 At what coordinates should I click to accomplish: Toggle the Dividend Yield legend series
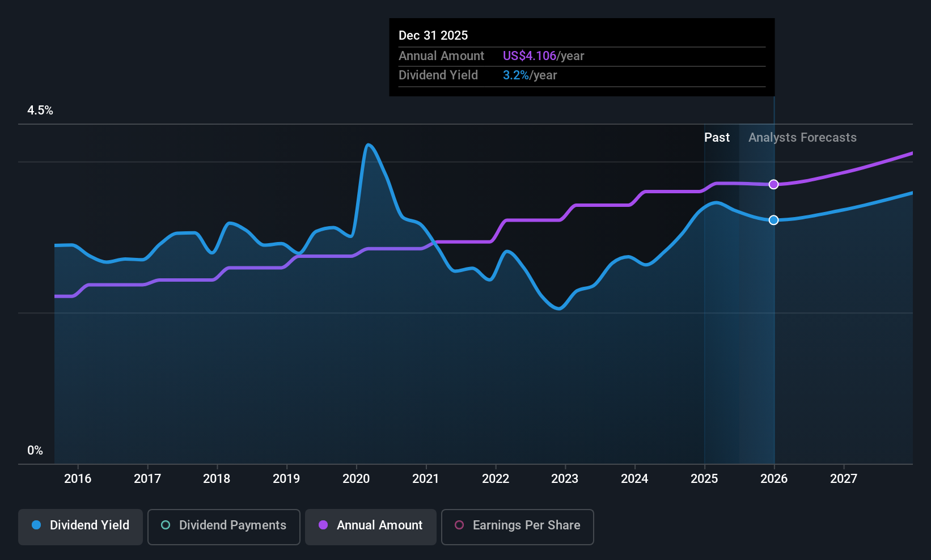click(81, 527)
